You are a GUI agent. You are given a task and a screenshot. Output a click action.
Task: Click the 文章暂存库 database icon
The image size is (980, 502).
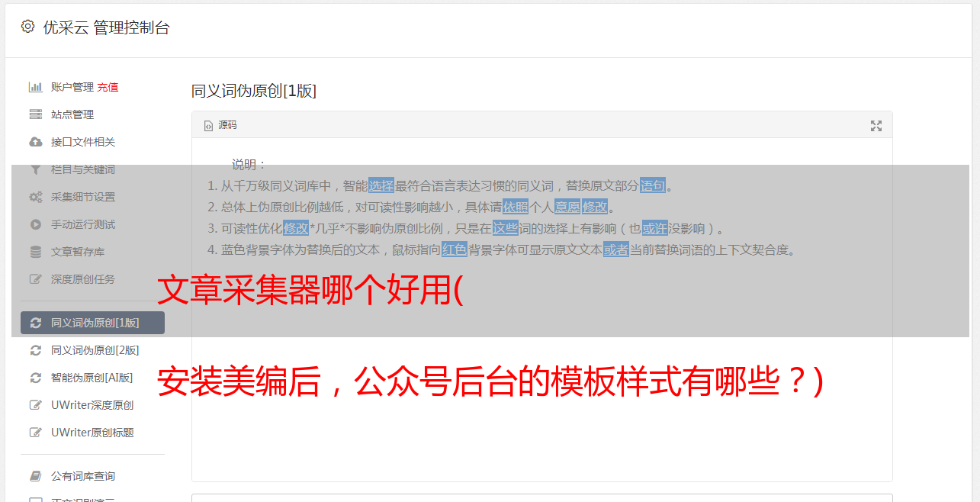[x=35, y=252]
